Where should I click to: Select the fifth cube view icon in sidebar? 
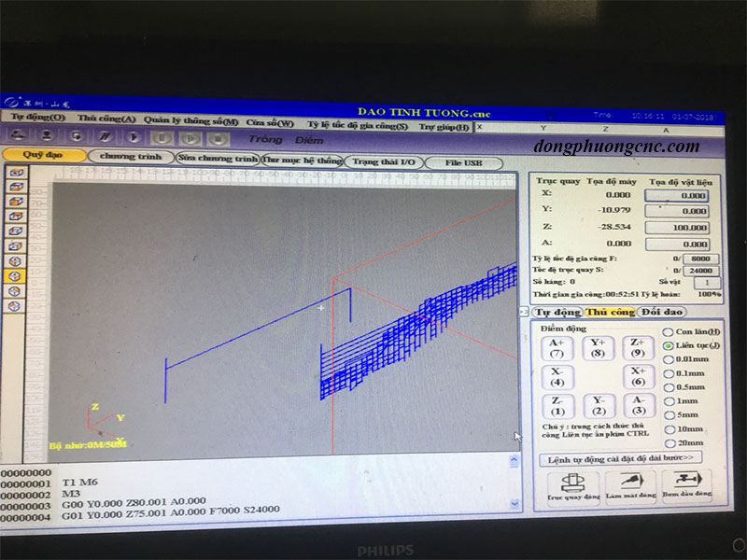[16, 231]
